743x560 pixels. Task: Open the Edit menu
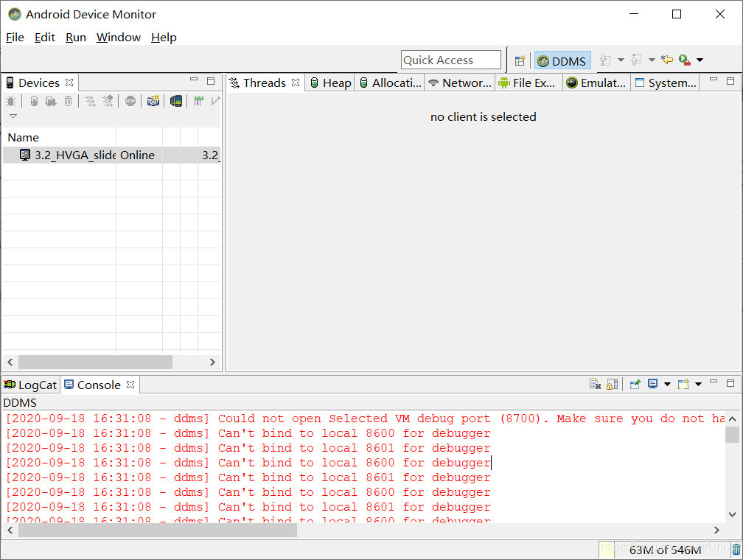(x=44, y=38)
